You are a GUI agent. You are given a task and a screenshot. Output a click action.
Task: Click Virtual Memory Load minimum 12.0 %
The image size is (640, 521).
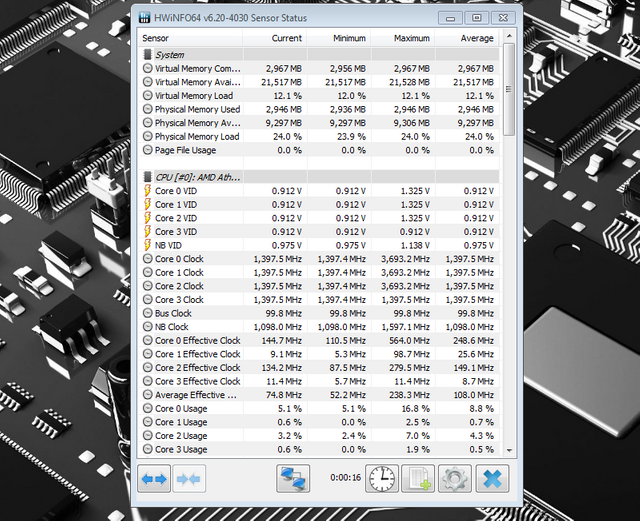[x=351, y=96]
